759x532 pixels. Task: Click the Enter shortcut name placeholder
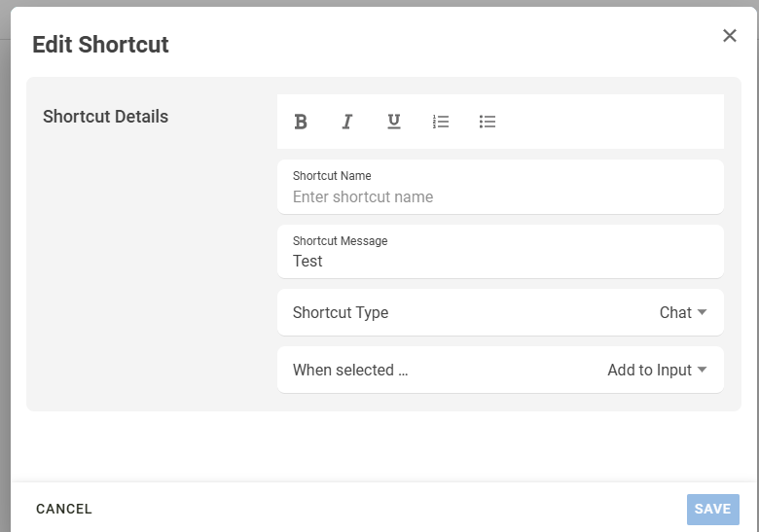pos(363,196)
